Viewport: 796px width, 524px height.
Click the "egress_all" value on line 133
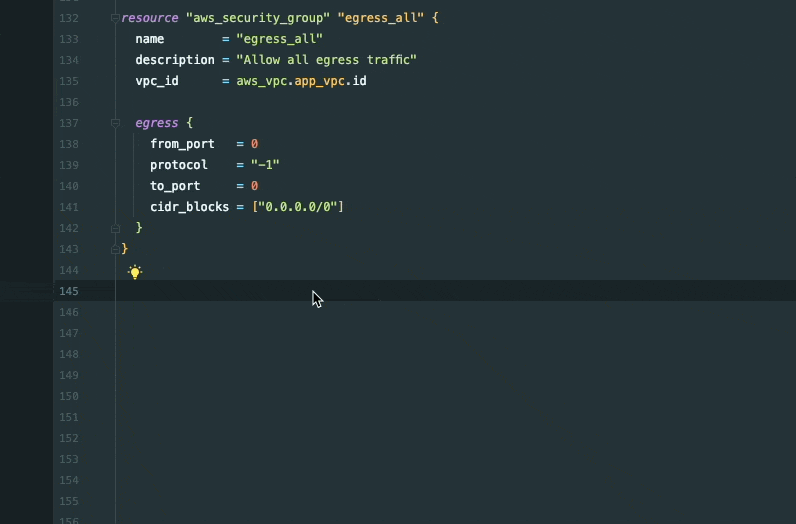[x=280, y=39]
